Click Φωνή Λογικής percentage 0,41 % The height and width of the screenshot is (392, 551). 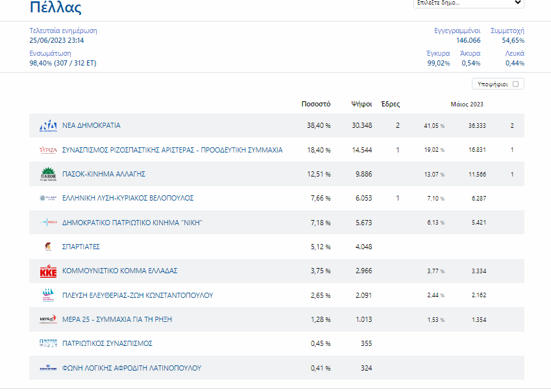tap(321, 368)
